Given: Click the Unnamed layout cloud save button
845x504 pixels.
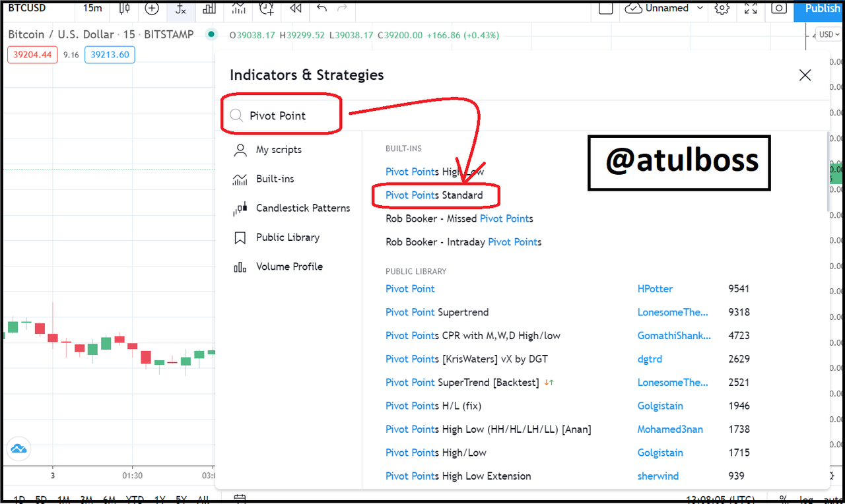Looking at the screenshot, I should pos(657,8).
